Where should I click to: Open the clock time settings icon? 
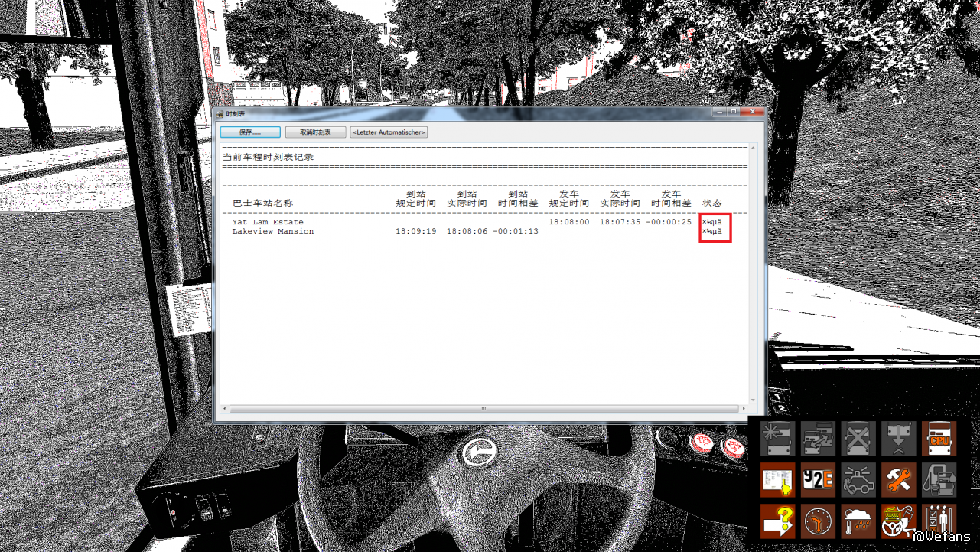[818, 521]
